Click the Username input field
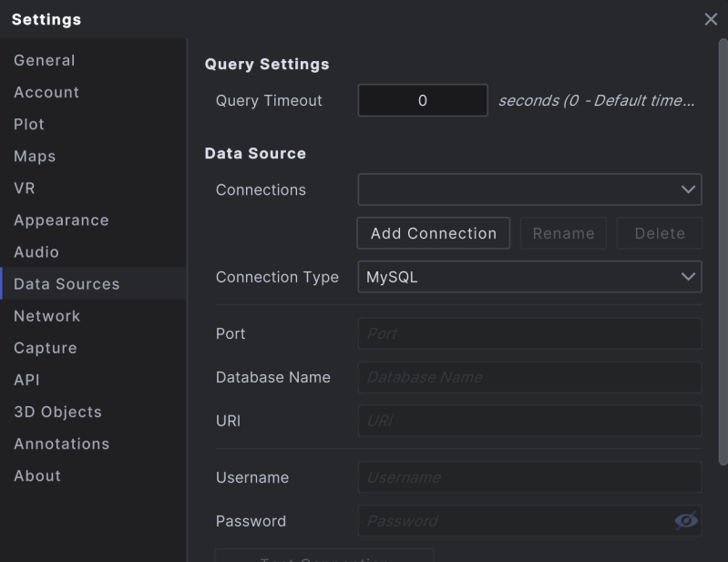 (x=529, y=477)
